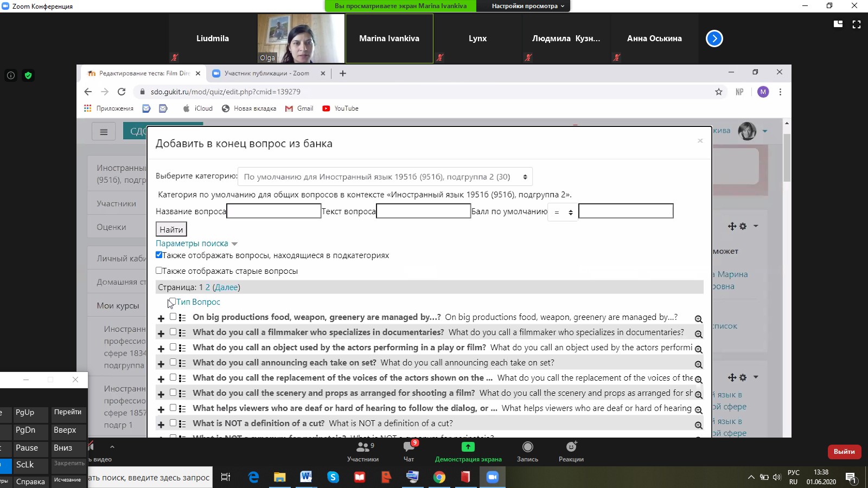
Task: Reload the Chrome page
Action: [x=122, y=92]
